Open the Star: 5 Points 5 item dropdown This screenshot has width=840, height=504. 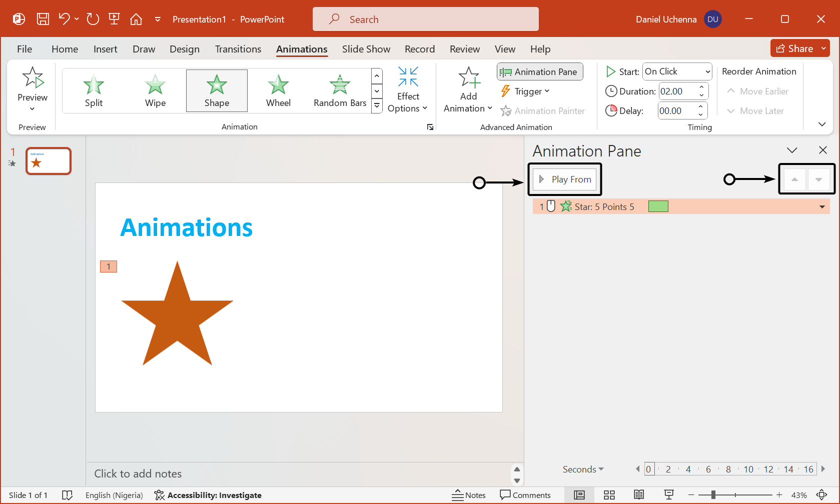tap(822, 207)
